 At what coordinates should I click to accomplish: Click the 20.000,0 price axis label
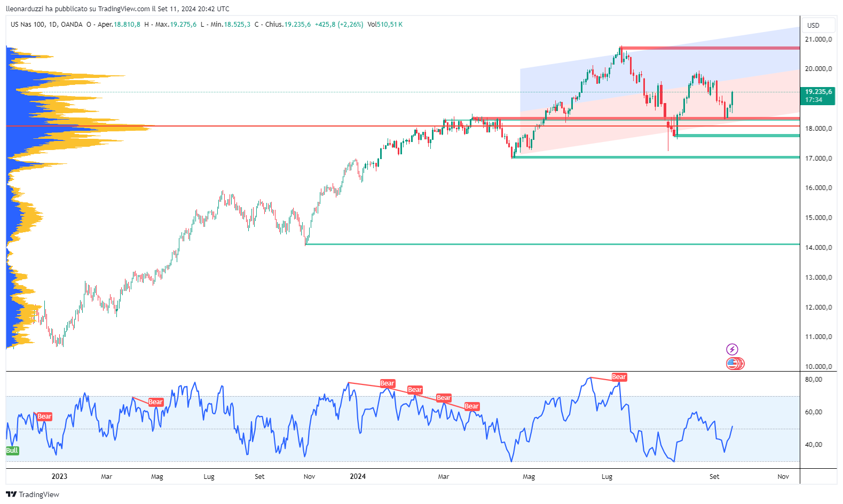(x=818, y=69)
